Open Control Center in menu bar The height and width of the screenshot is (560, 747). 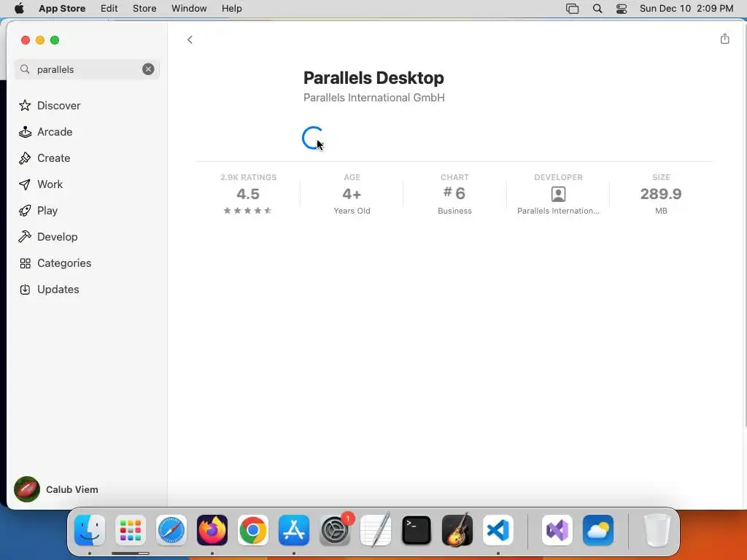point(622,8)
